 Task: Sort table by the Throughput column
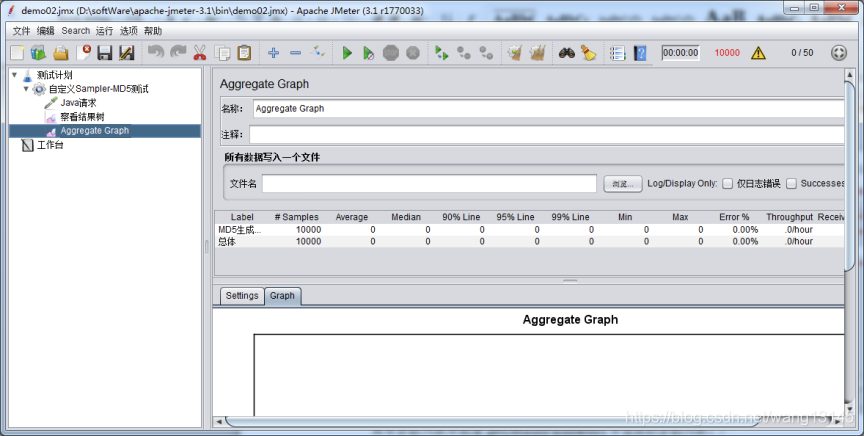pyautogui.click(x=789, y=217)
